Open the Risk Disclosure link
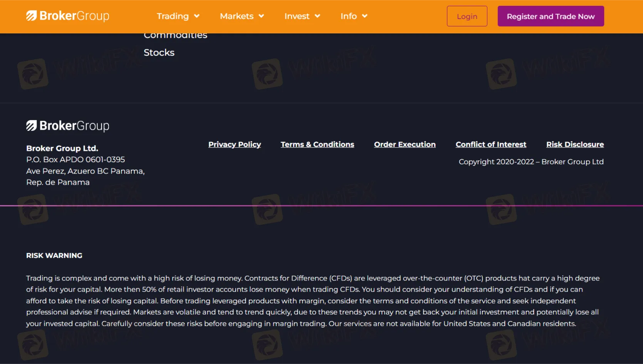 pyautogui.click(x=575, y=144)
